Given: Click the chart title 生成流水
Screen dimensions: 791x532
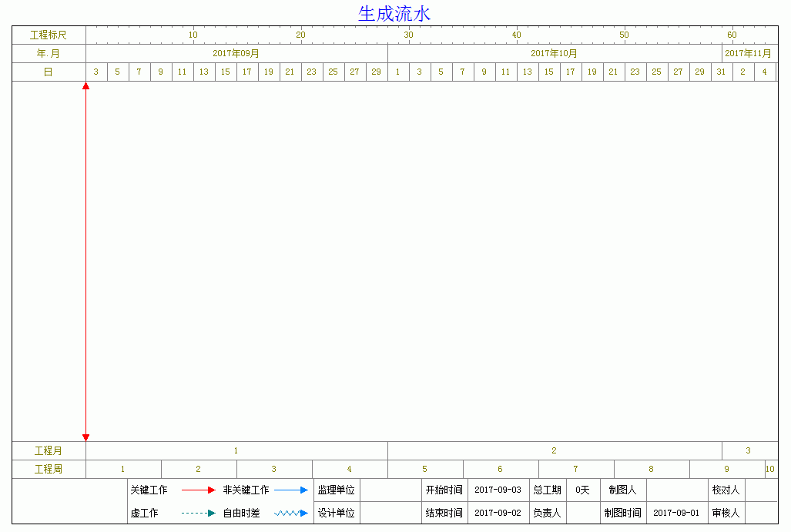Looking at the screenshot, I should coord(394,13).
